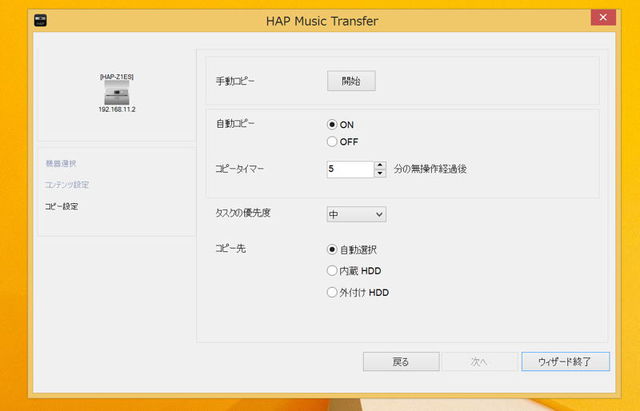
Task: Click the 開始 manual copy button
Action: (x=351, y=81)
